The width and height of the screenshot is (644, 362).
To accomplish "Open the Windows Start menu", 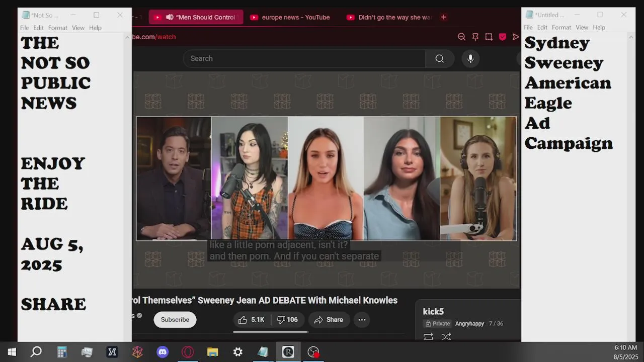I will click(x=12, y=352).
